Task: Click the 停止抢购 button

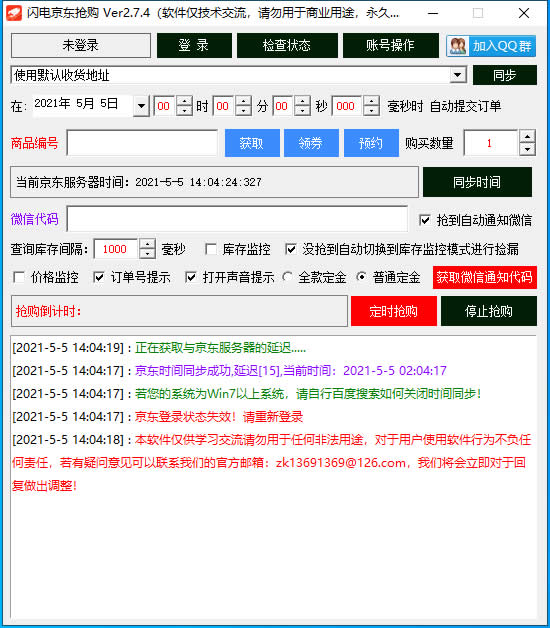Action: tap(489, 311)
